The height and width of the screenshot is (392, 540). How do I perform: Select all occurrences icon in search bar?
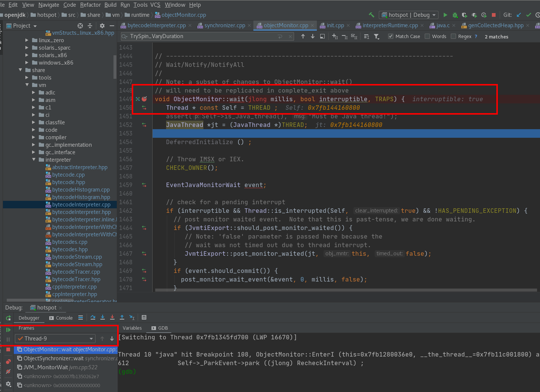click(354, 37)
